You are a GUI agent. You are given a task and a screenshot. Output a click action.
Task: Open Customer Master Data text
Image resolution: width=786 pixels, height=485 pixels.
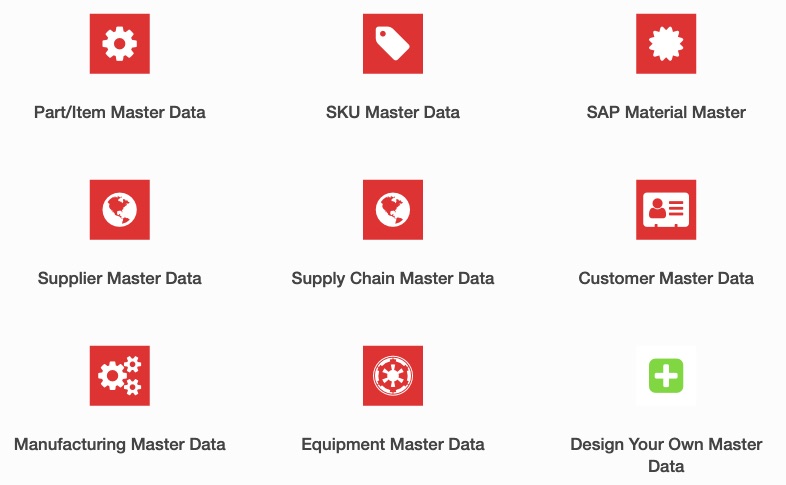(x=666, y=278)
